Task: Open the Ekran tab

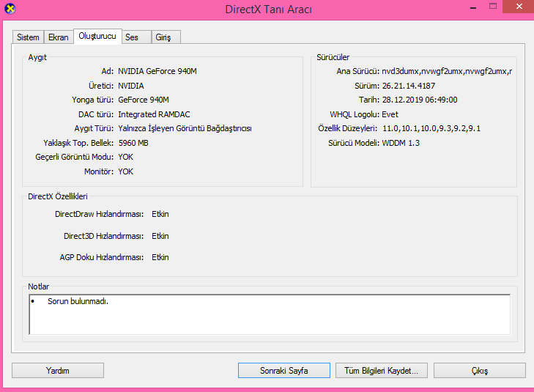Action: point(59,37)
